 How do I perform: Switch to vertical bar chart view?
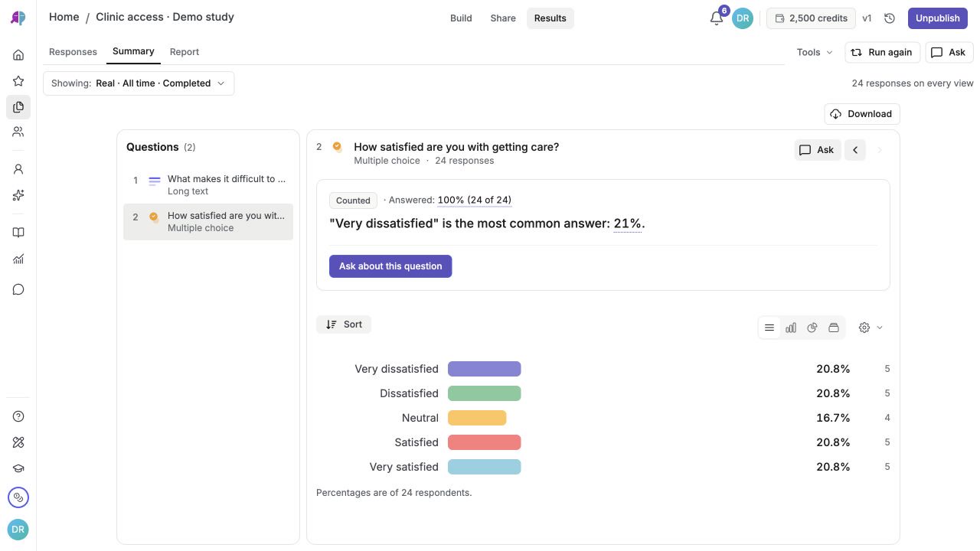pyautogui.click(x=791, y=328)
